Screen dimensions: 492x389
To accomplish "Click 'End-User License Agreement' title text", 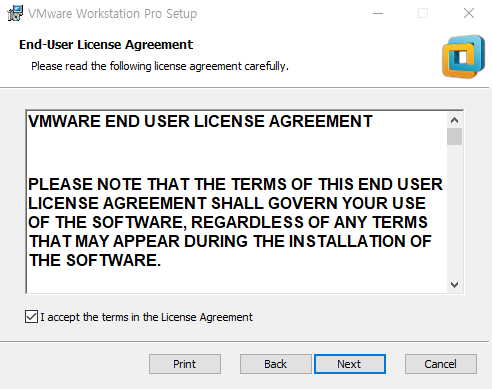I will click(x=106, y=45).
